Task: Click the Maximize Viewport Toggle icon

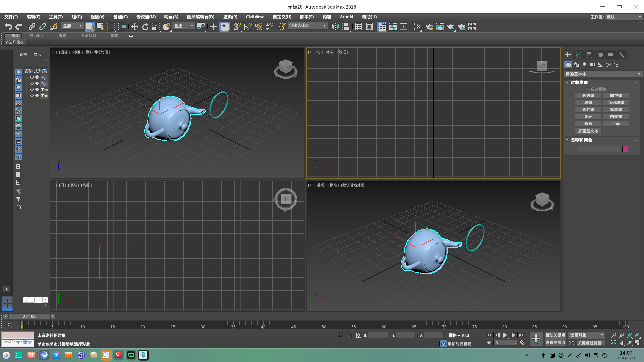Action: (637, 343)
